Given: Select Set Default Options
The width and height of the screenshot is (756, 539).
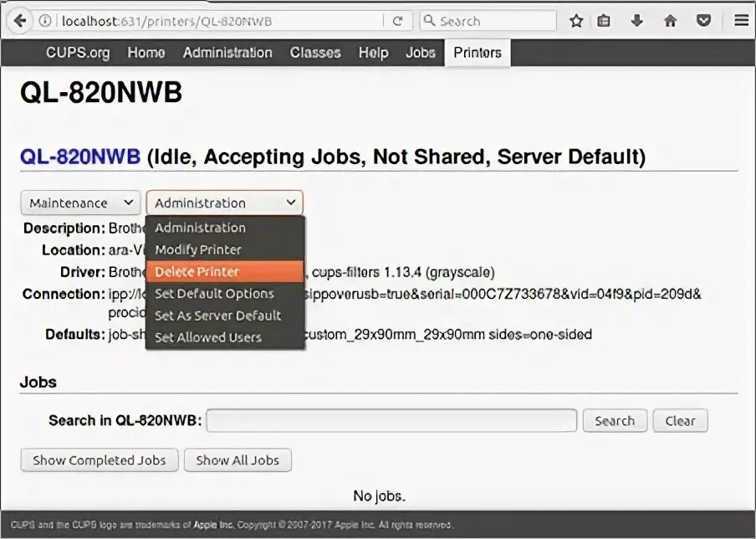Looking at the screenshot, I should click(x=225, y=294).
